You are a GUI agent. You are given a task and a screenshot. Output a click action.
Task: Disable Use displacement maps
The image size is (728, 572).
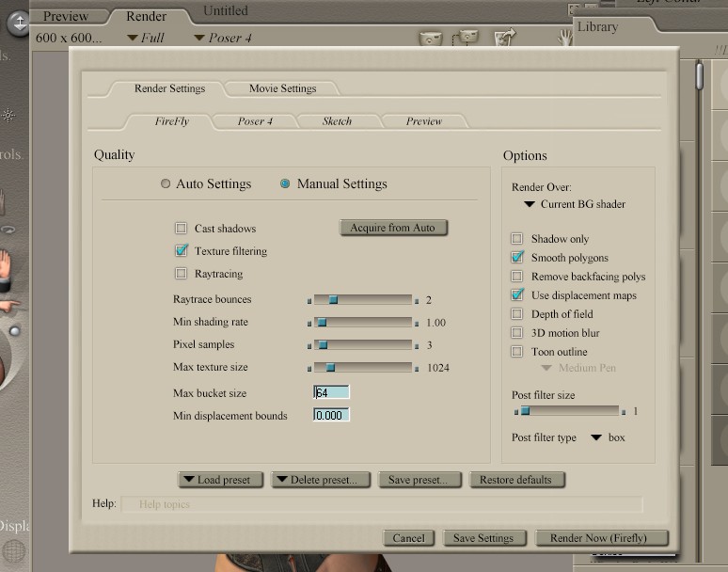[516, 294]
